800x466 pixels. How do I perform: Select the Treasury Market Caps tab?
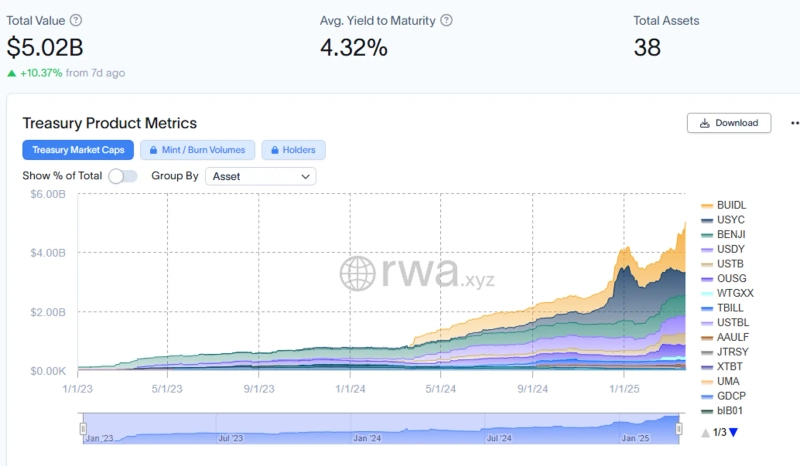coord(78,150)
